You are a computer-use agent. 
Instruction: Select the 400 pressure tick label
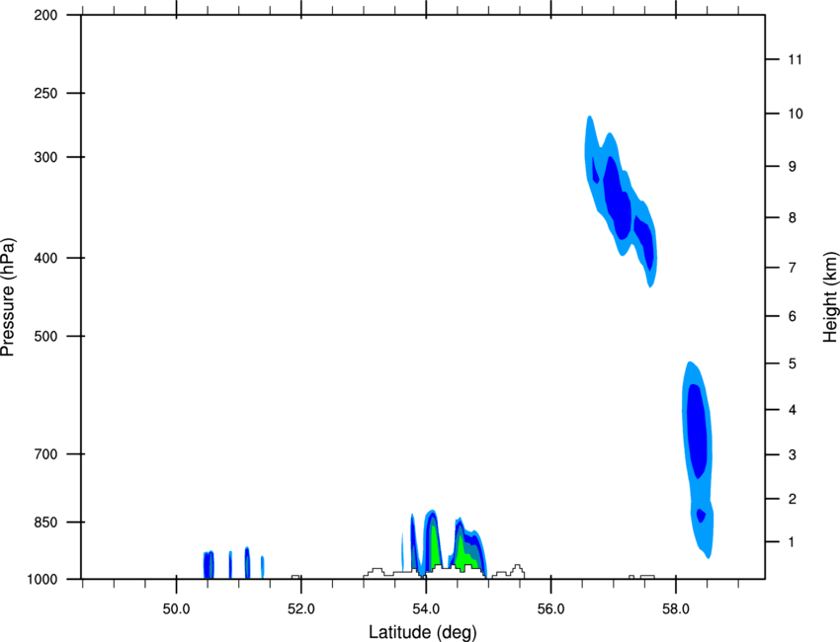pos(45,258)
